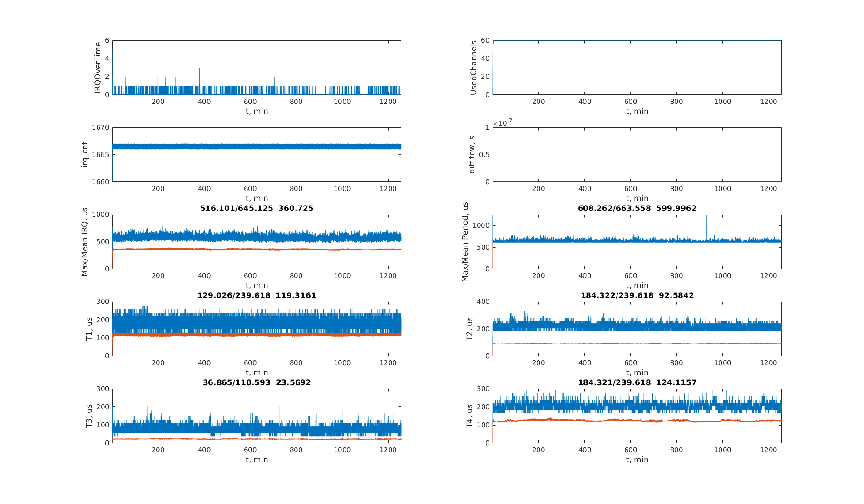
Task: Click the IRQOverTime y-axis label
Action: (98, 68)
